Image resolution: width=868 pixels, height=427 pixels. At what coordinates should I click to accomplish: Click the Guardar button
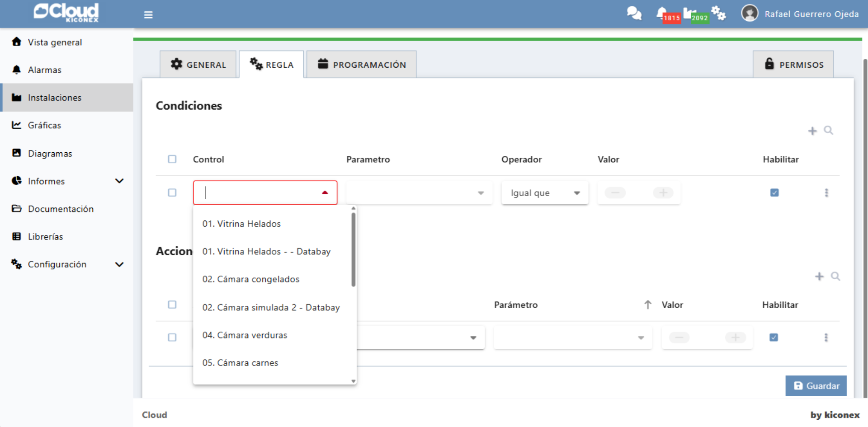pos(816,386)
